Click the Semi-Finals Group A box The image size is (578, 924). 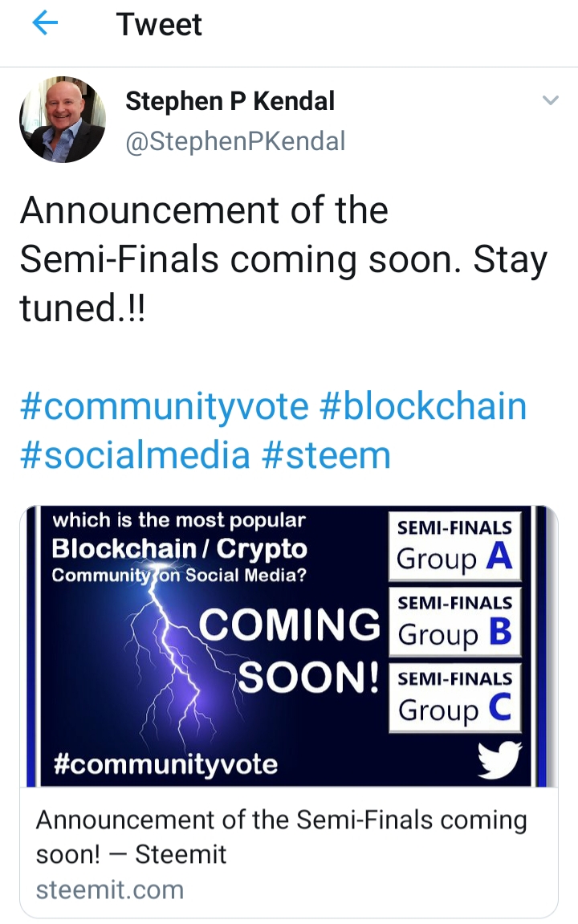coord(455,546)
